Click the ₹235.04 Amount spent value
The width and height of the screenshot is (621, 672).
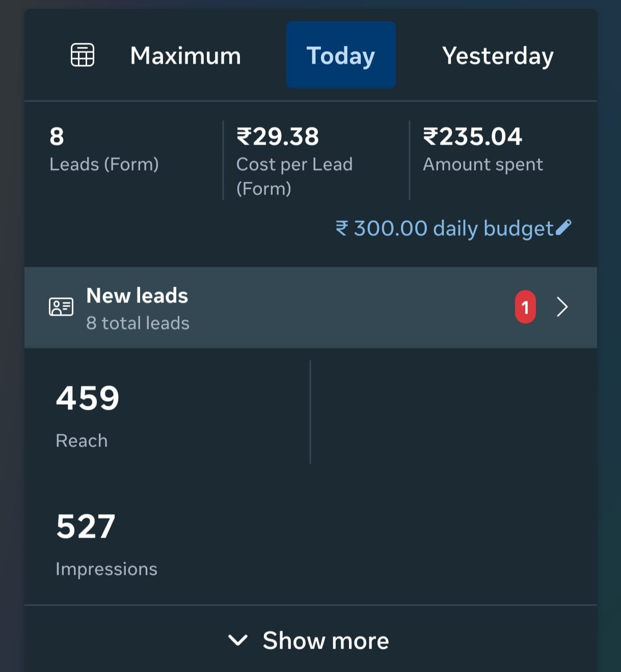[473, 136]
